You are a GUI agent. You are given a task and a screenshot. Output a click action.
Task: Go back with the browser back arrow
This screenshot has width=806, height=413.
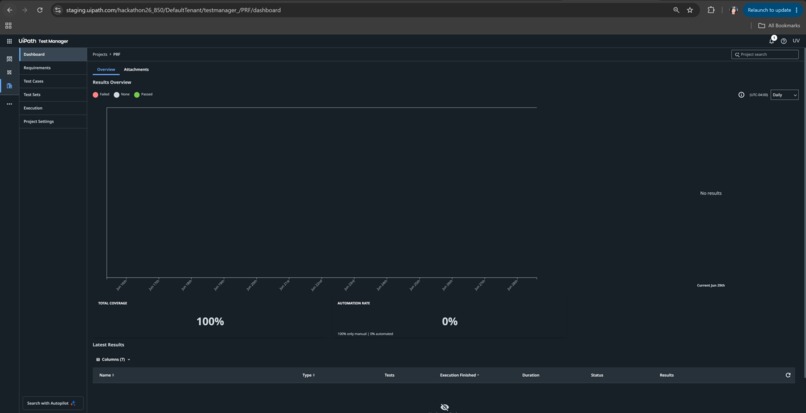[9, 10]
